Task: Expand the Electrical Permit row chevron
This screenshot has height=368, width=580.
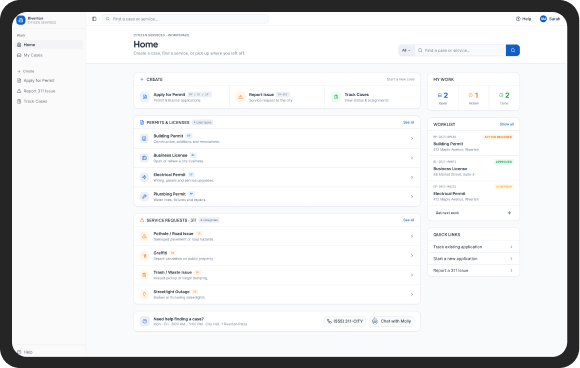Action: (412, 178)
